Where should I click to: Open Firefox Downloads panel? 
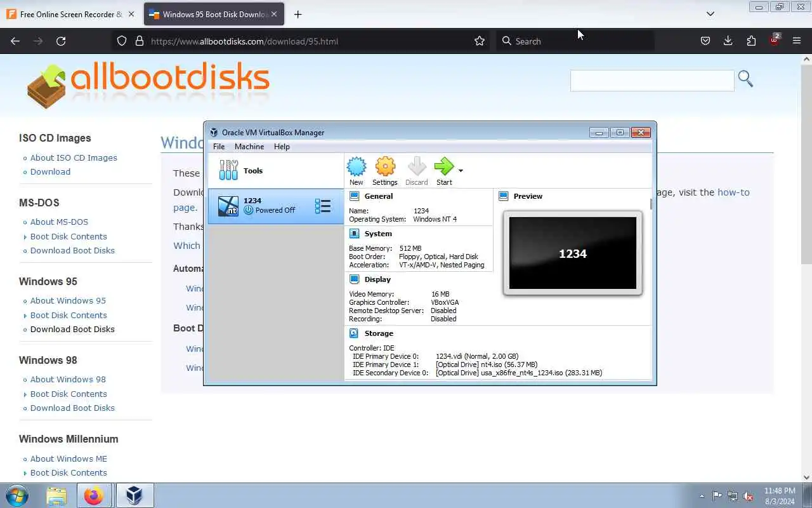(728, 41)
